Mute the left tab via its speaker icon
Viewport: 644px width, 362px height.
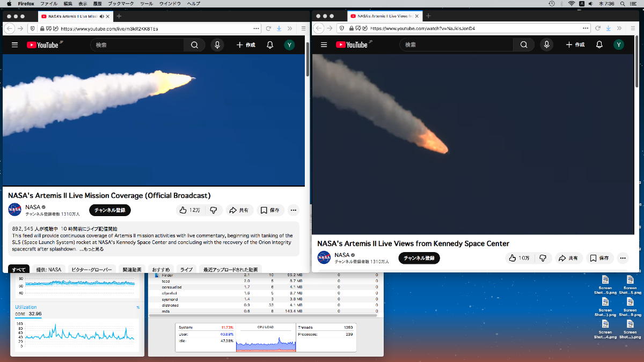click(102, 16)
